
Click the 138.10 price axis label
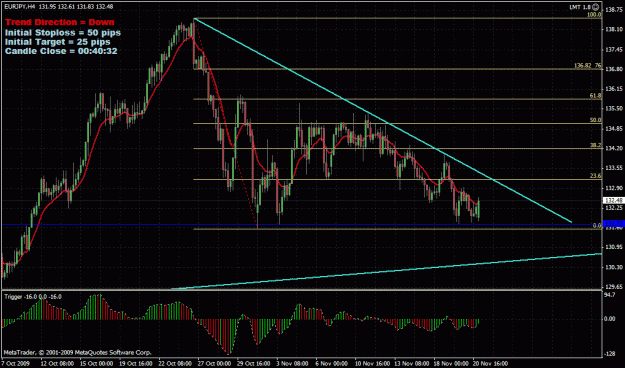(614, 29)
